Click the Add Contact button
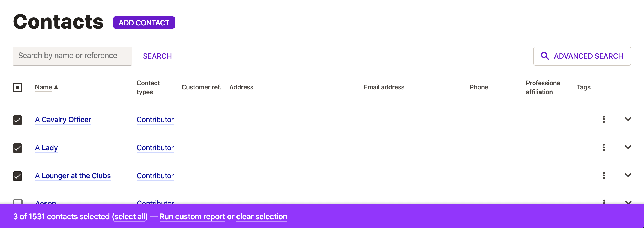Image resolution: width=644 pixels, height=228 pixels. 144,23
